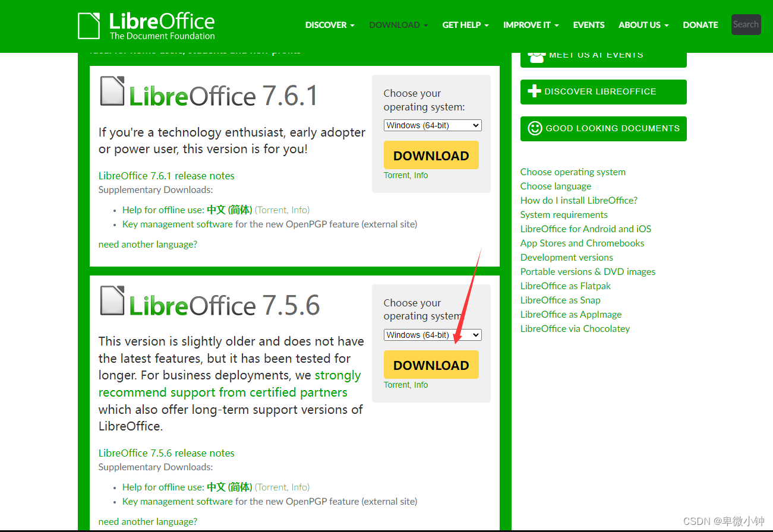Click the Info link in the 7.5.6 help line
Image resolution: width=773 pixels, height=532 pixels.
299,487
